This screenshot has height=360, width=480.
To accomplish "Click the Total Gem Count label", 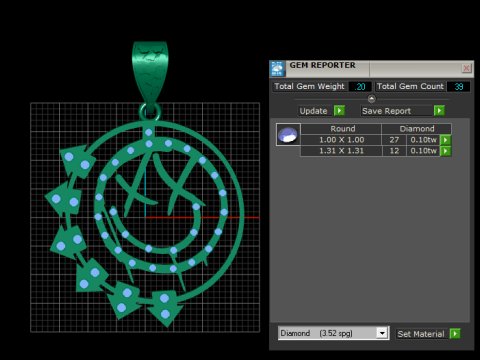I will tap(410, 86).
